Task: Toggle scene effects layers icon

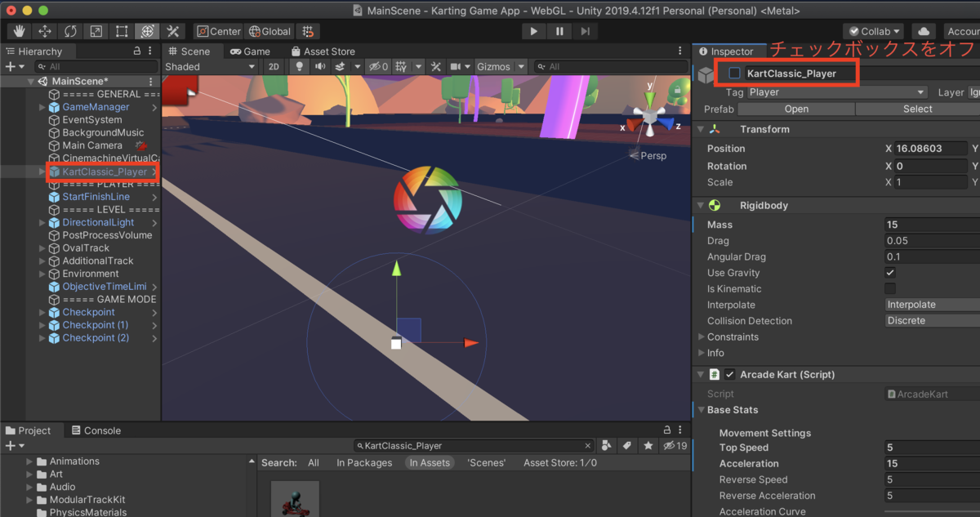Action: tap(342, 66)
